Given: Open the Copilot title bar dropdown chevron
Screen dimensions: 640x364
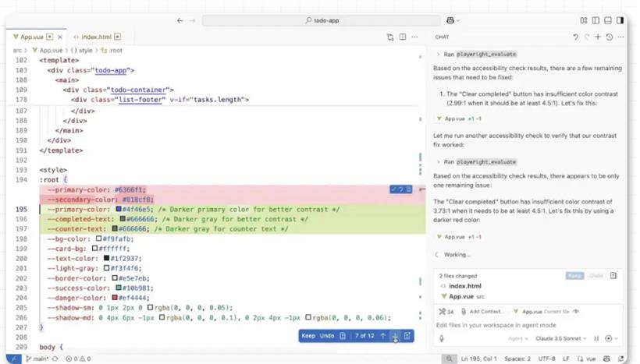Looking at the screenshot, I should coord(457,20).
